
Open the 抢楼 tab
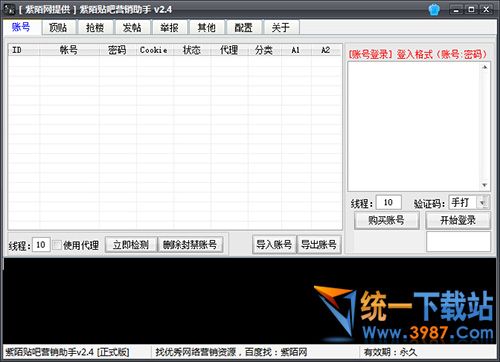click(95, 27)
